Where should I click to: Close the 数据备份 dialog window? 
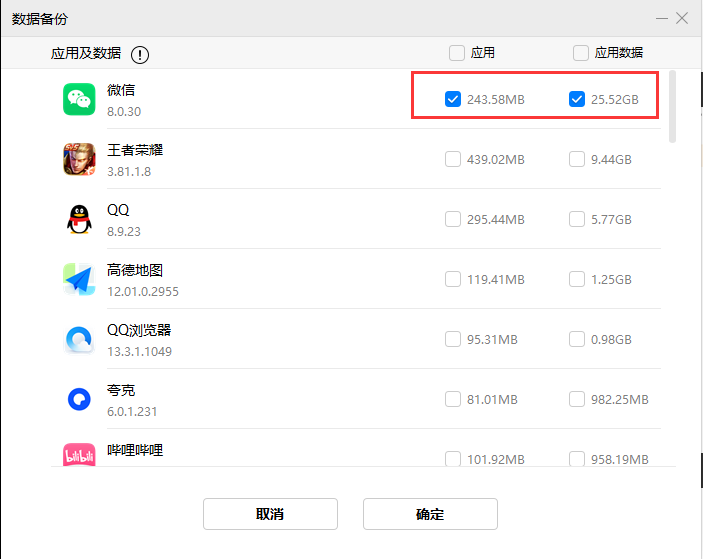[x=682, y=18]
